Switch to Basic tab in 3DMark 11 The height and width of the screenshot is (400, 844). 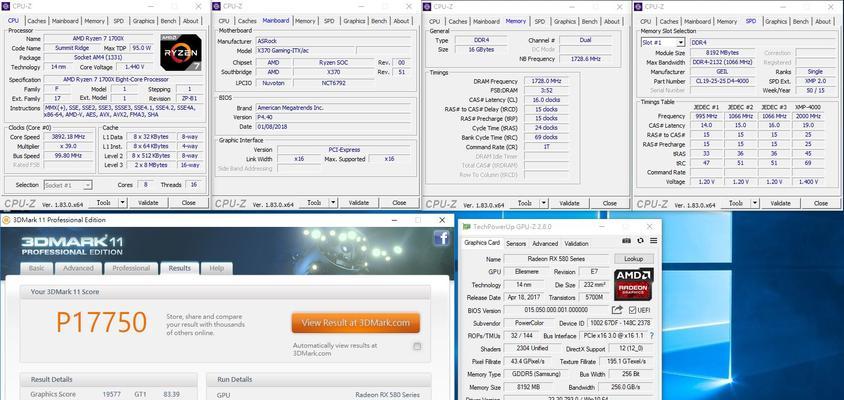click(37, 268)
